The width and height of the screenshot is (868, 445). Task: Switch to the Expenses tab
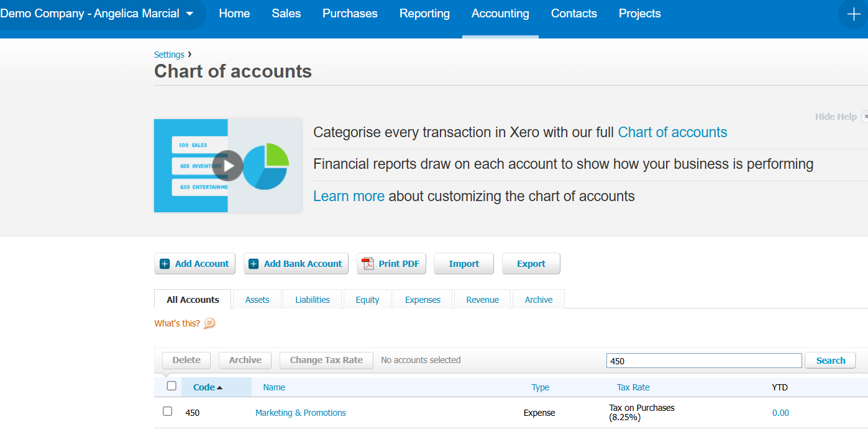coord(423,299)
